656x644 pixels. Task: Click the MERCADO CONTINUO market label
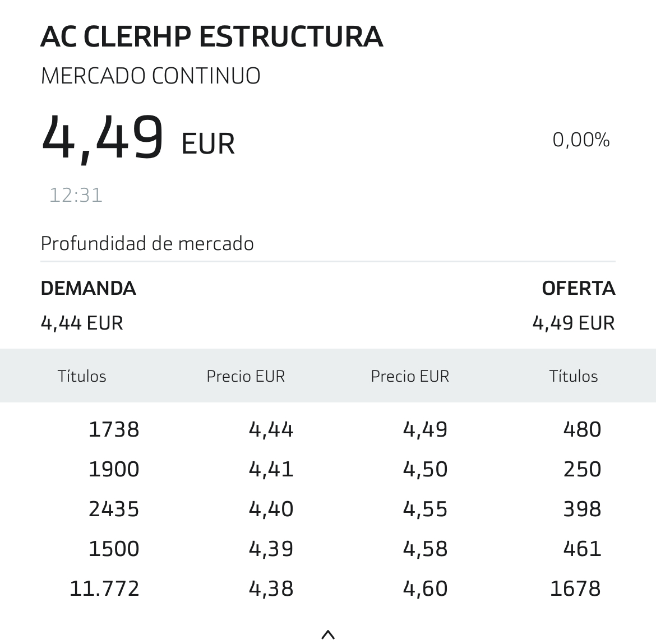point(151,76)
